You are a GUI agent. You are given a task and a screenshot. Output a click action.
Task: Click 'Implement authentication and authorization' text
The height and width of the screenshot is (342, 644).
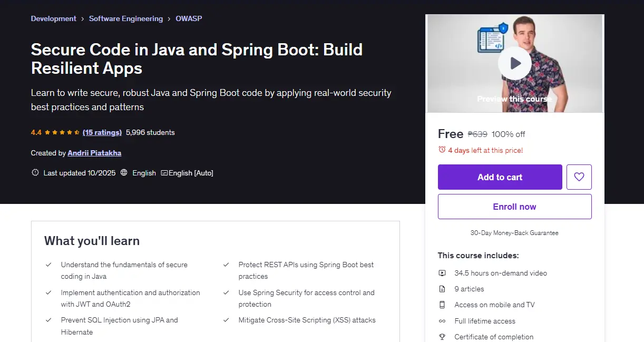[131, 298]
